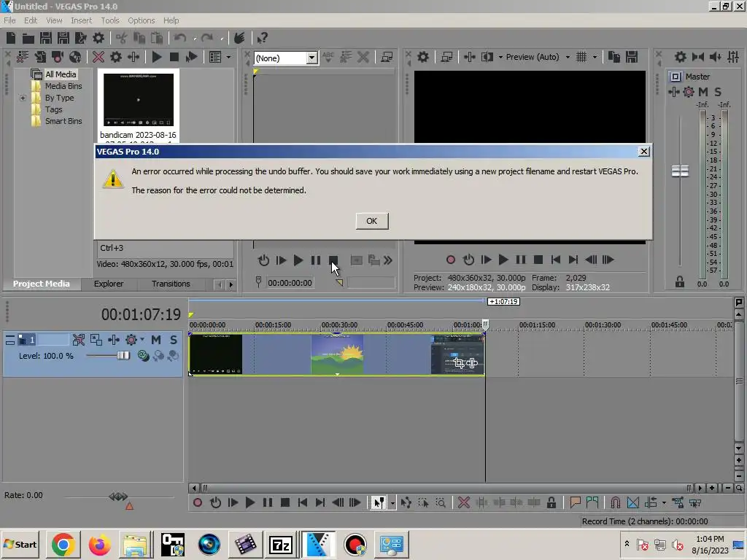Select the All Media tree item
Screen dimensions: 747x560
pos(60,74)
